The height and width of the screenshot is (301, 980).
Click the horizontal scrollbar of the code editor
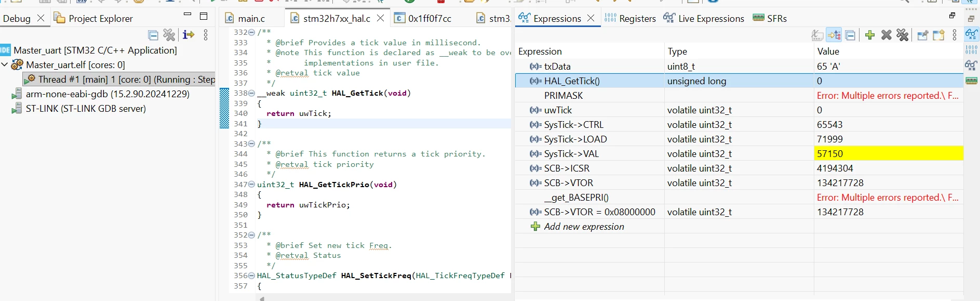pos(384,298)
